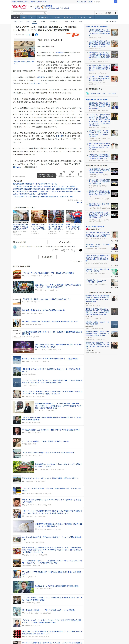Open the article's main shop photo

(24, 49)
